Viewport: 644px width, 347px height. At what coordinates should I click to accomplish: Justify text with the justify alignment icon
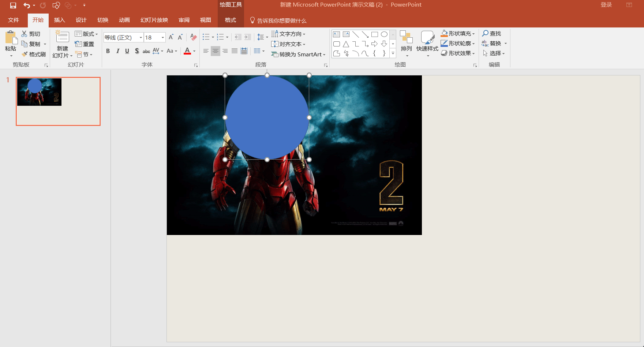[235, 51]
